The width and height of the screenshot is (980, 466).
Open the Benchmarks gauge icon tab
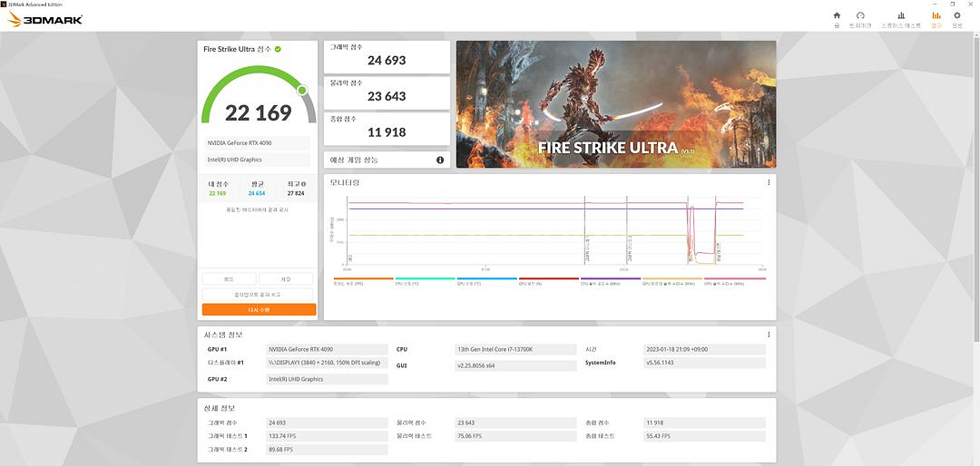point(860,18)
